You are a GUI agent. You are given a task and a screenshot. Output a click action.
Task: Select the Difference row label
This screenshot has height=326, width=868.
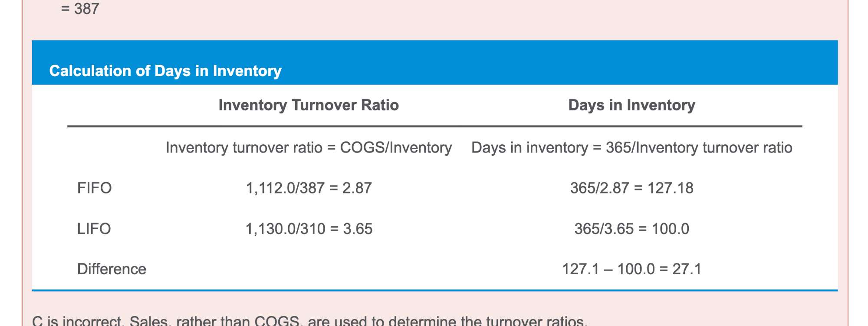(x=112, y=269)
